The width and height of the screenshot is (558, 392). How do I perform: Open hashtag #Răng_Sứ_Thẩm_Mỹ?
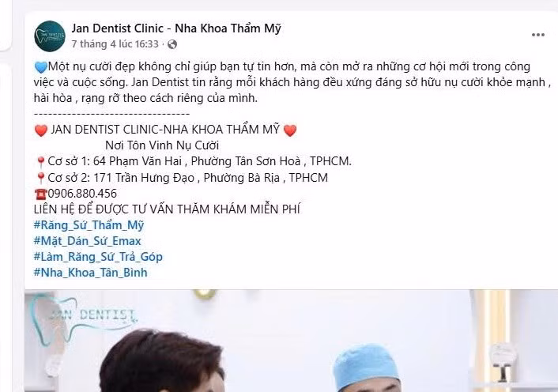(x=89, y=225)
